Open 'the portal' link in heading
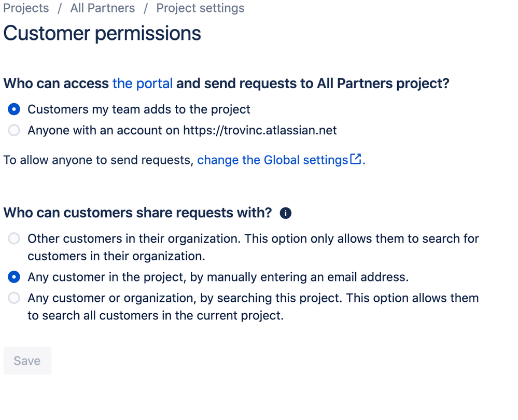The width and height of the screenshot is (518, 420). point(143,83)
